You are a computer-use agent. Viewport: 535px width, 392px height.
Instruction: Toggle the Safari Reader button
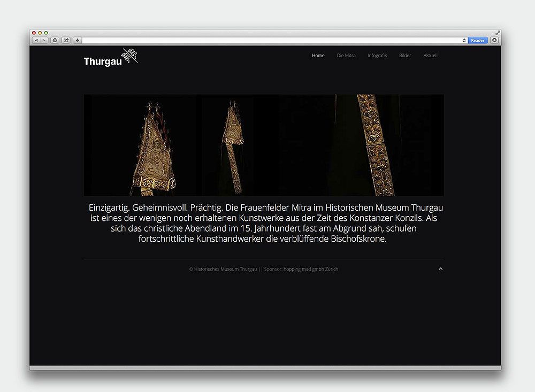(x=478, y=41)
